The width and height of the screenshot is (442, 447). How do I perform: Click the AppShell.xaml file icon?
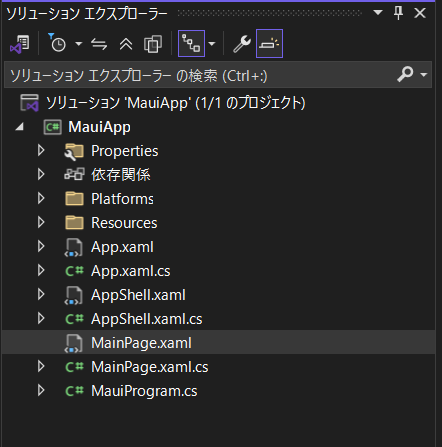click(x=74, y=296)
